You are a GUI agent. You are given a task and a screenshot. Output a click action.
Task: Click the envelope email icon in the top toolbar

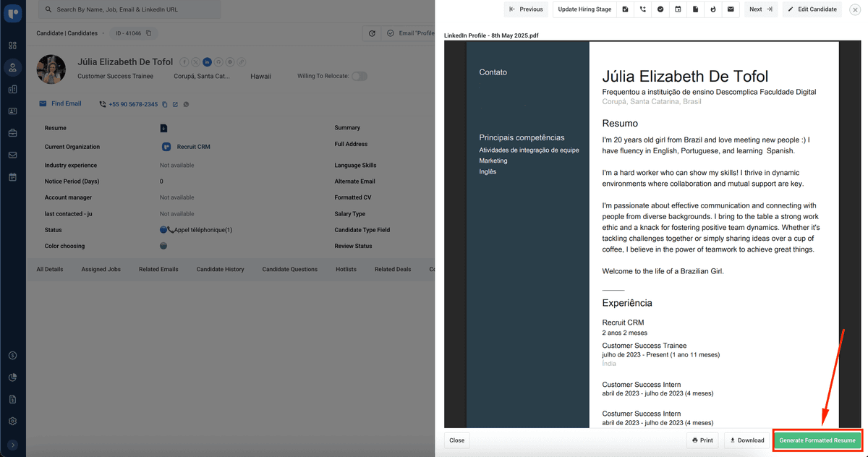731,9
